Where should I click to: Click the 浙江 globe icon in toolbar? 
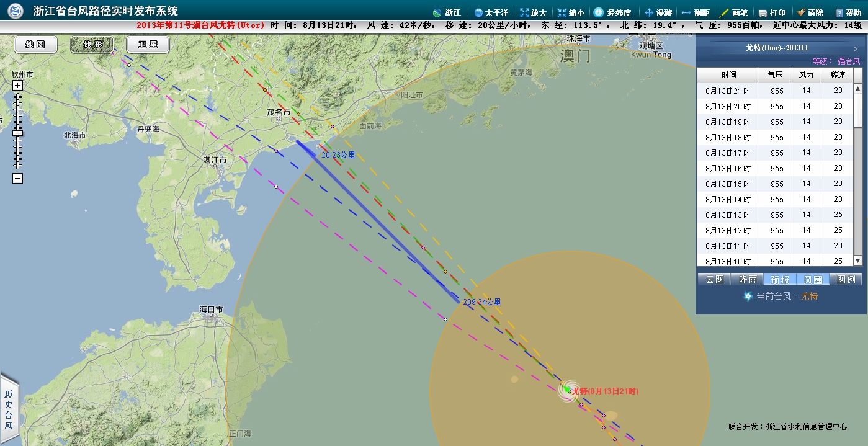pyautogui.click(x=437, y=12)
